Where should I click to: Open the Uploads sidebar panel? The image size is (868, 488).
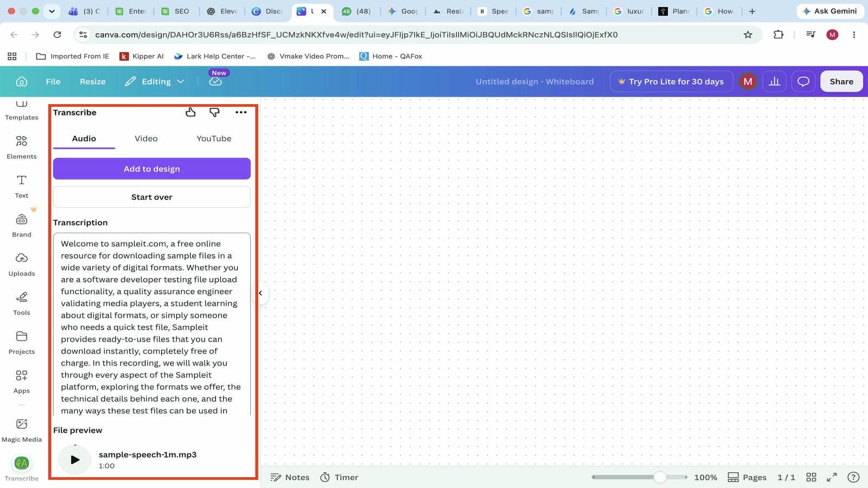(x=22, y=264)
